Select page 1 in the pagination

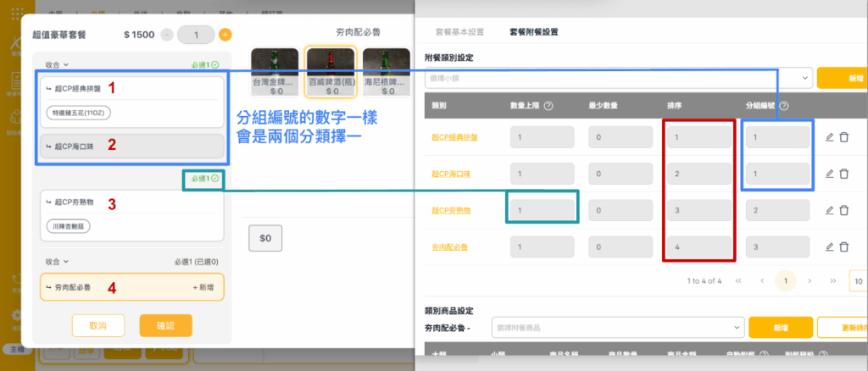pyautogui.click(x=786, y=281)
